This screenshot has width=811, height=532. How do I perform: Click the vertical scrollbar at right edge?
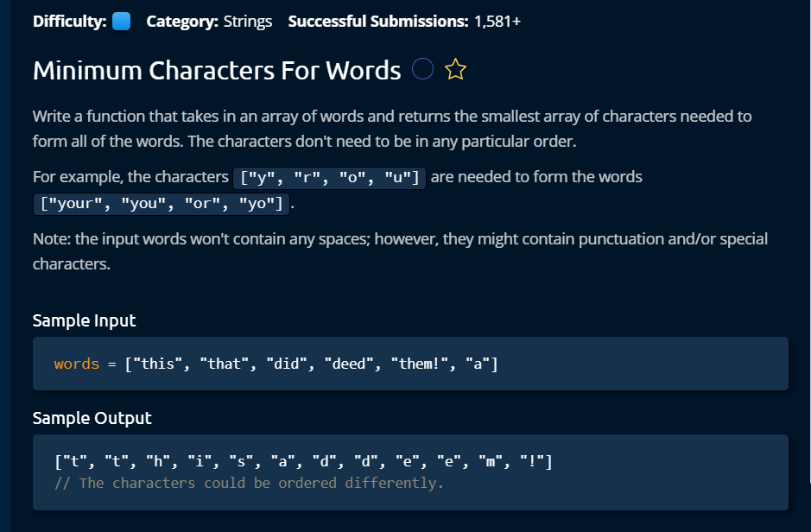click(x=809, y=242)
